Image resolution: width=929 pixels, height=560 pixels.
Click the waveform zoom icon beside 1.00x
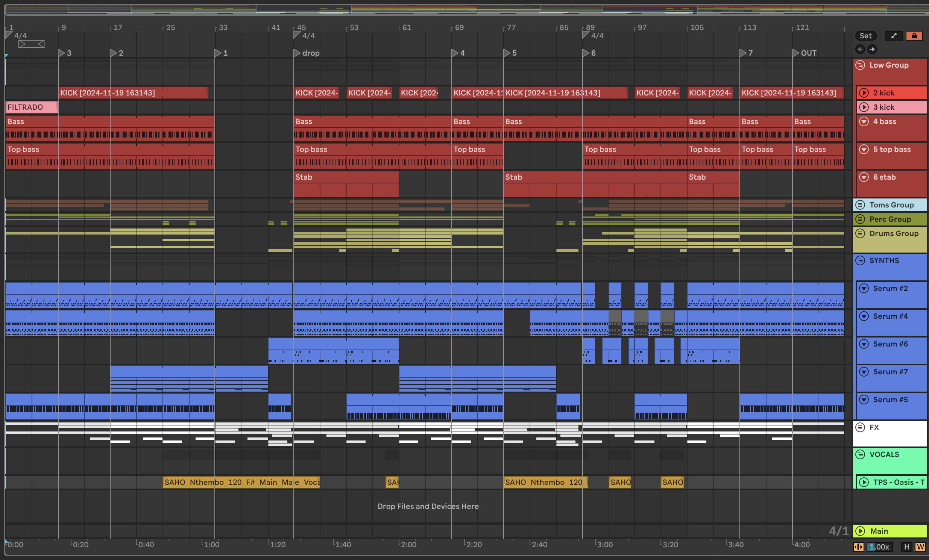859,547
